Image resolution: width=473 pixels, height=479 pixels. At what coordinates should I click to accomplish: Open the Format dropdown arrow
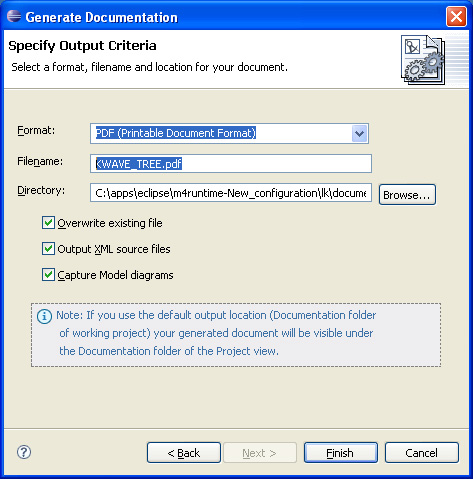point(359,134)
